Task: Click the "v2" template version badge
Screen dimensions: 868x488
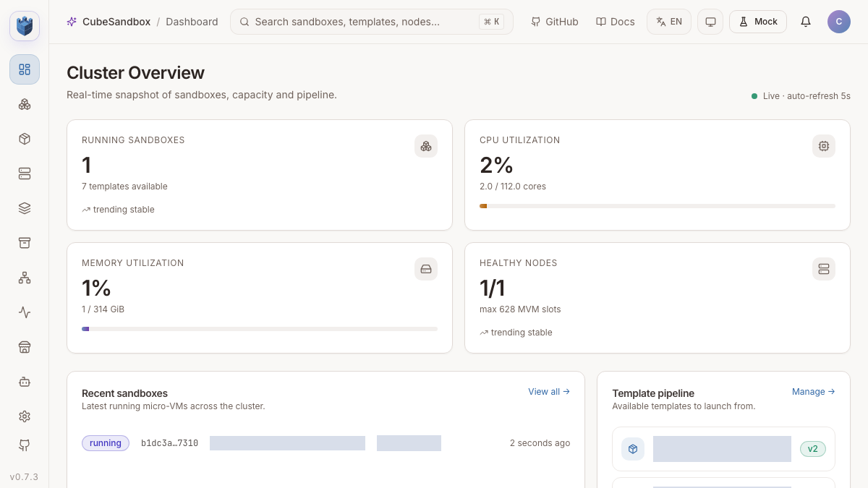Action: 813,449
